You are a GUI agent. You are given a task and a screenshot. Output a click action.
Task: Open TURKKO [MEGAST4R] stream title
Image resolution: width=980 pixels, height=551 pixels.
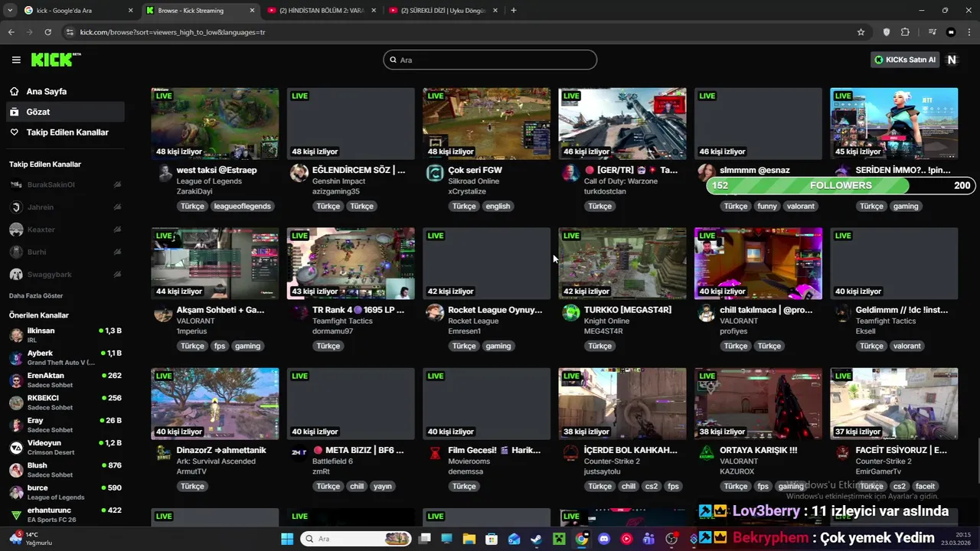tap(628, 310)
